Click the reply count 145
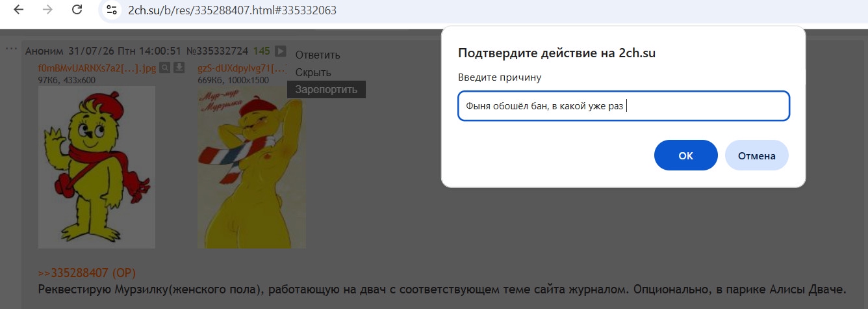The width and height of the screenshot is (868, 309). click(262, 51)
